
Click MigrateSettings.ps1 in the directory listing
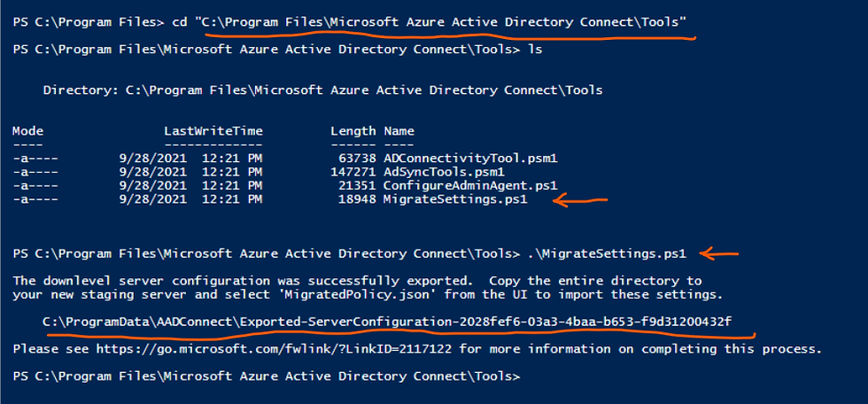(x=455, y=200)
